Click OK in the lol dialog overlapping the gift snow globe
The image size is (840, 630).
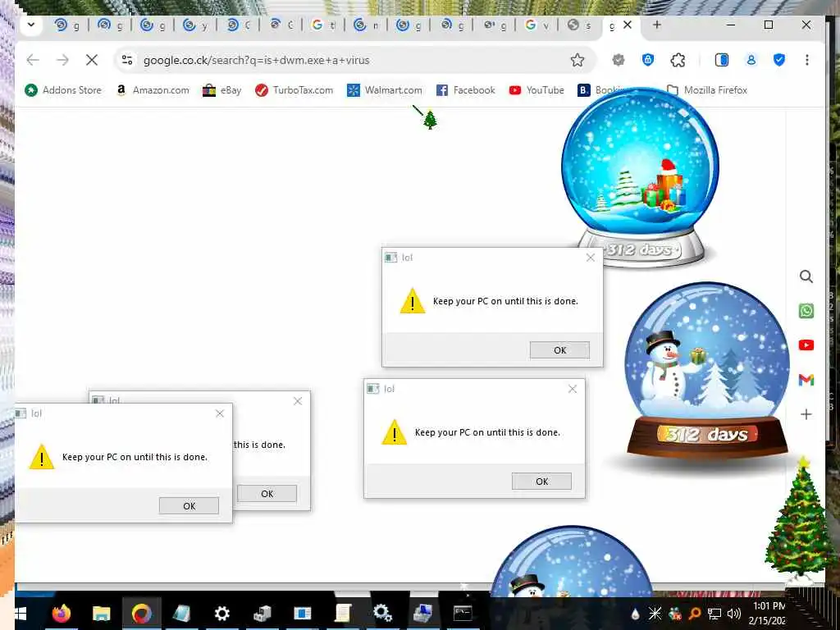pos(559,349)
